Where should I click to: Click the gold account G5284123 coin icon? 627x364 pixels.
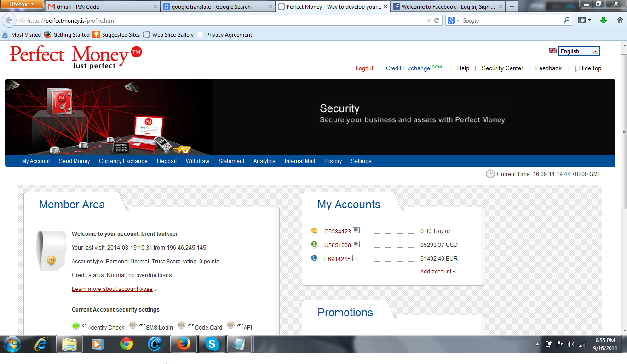pyautogui.click(x=315, y=231)
